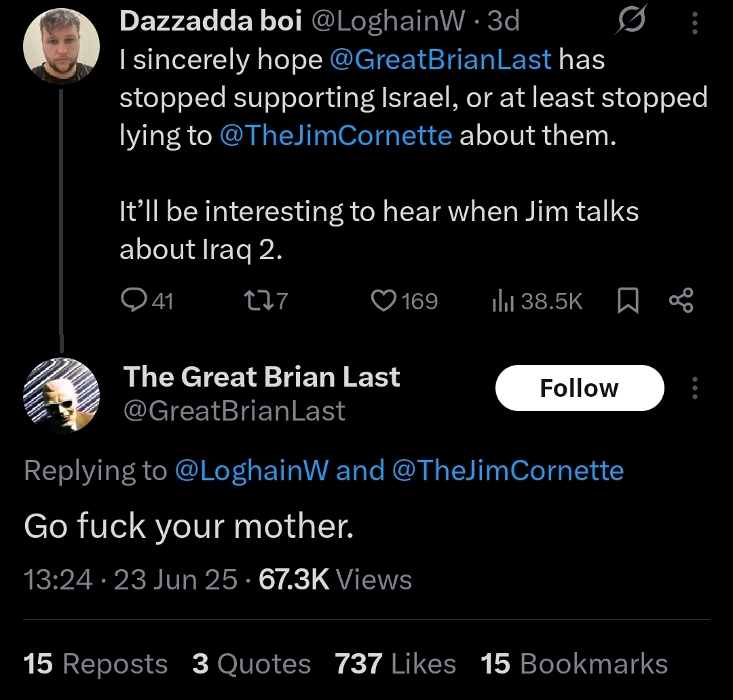Click the Grok slashed-circle icon on tweet

pos(631,23)
